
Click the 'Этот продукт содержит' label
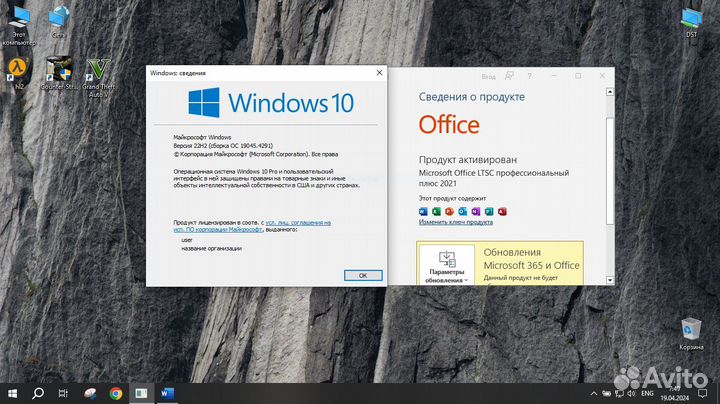(452, 198)
